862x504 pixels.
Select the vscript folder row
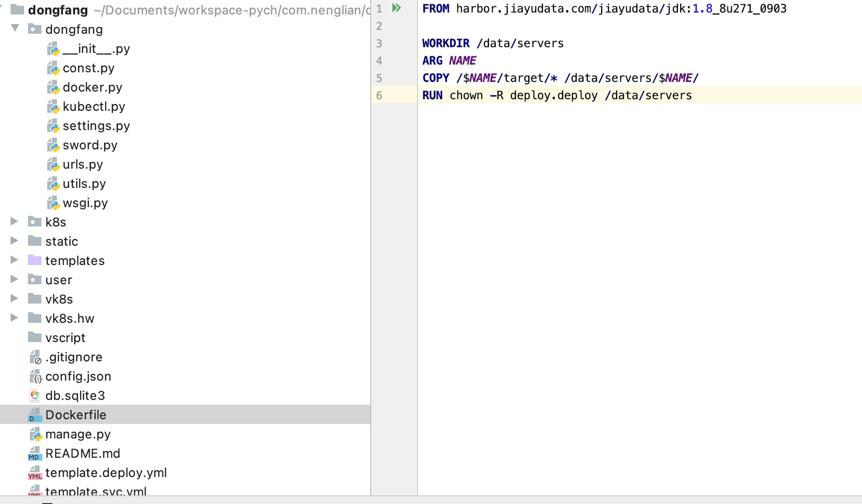[185, 338]
